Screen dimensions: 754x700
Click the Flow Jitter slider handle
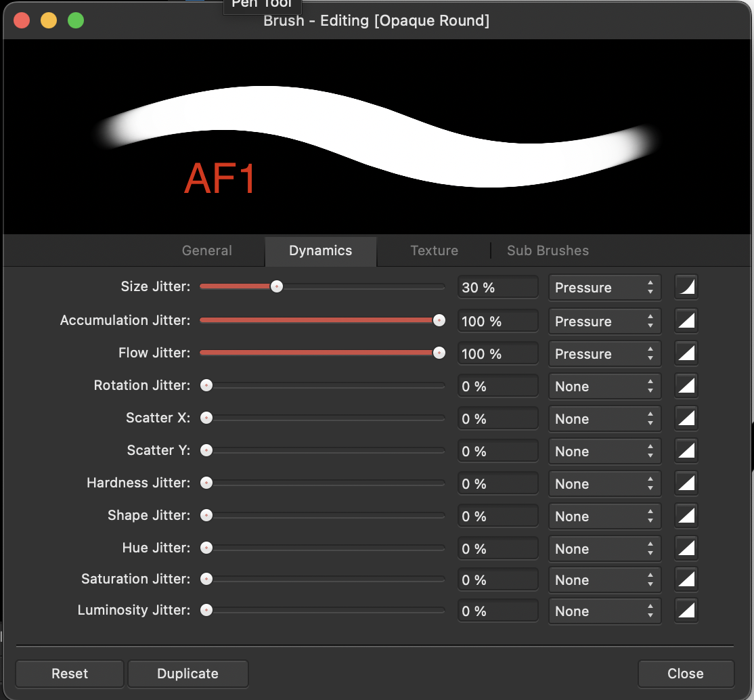point(439,353)
